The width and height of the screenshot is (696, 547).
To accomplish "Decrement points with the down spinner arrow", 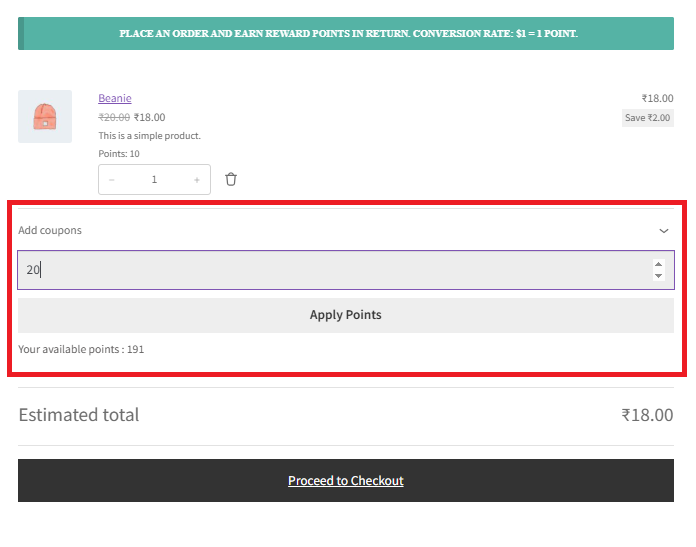I will pyautogui.click(x=659, y=276).
